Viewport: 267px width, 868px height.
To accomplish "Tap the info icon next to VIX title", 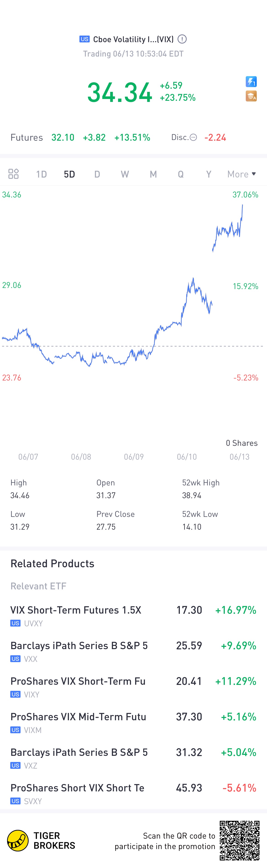I will (x=182, y=39).
